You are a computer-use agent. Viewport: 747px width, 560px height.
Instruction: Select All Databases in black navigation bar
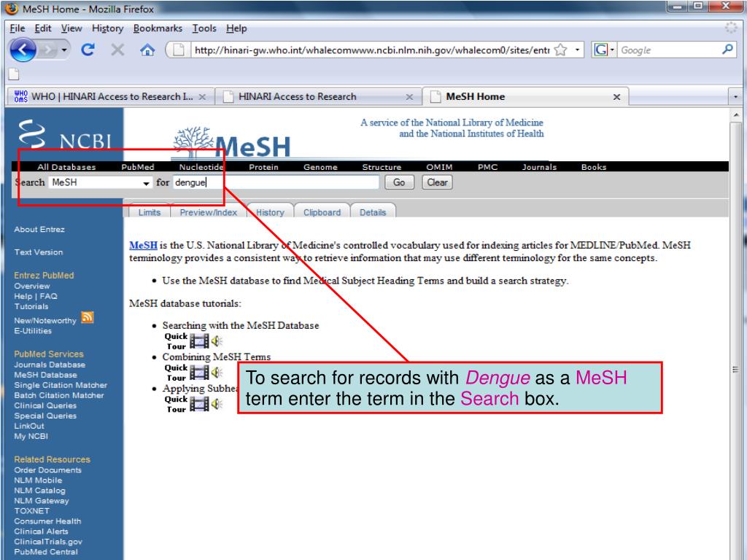click(x=66, y=167)
